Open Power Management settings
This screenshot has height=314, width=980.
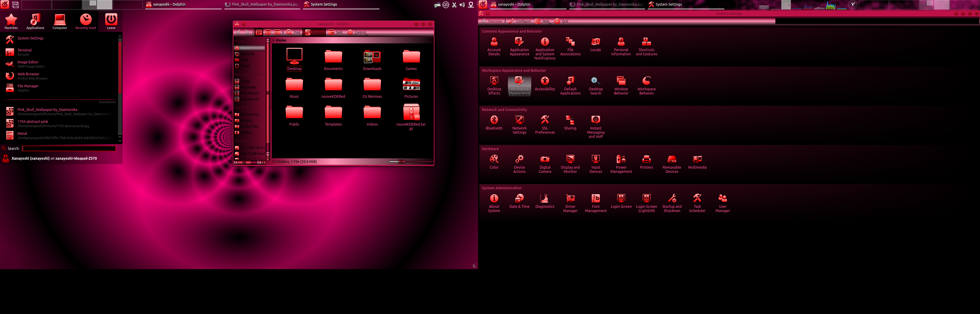621,164
